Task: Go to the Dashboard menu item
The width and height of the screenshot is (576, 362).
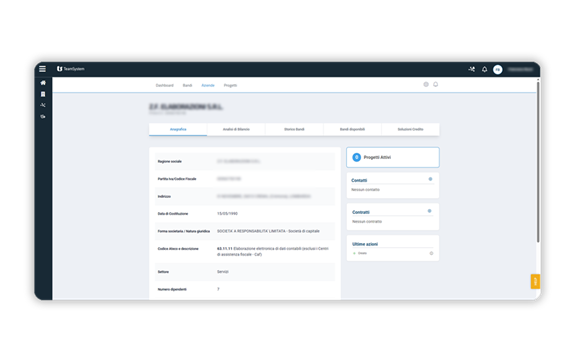Action: 165,85
